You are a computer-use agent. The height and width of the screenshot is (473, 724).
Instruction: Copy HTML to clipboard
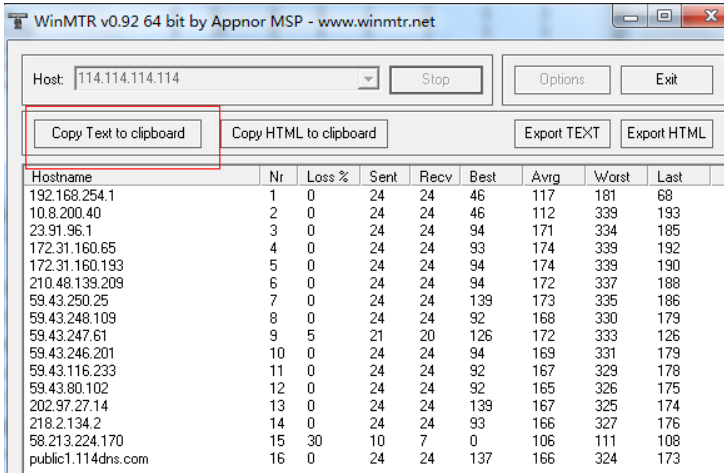[x=304, y=133]
